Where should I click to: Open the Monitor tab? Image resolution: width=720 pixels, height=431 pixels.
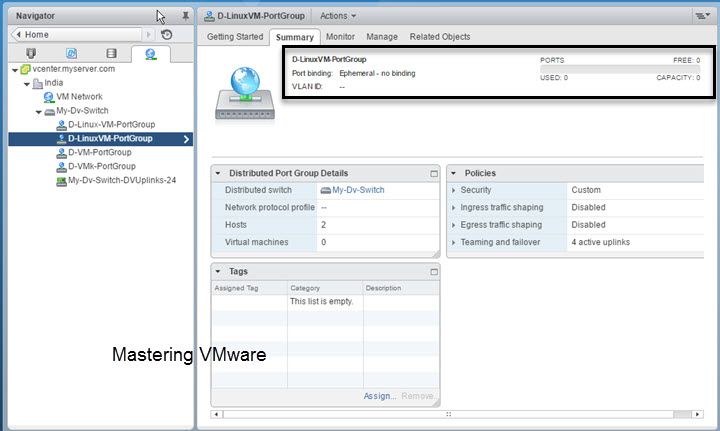tap(340, 37)
